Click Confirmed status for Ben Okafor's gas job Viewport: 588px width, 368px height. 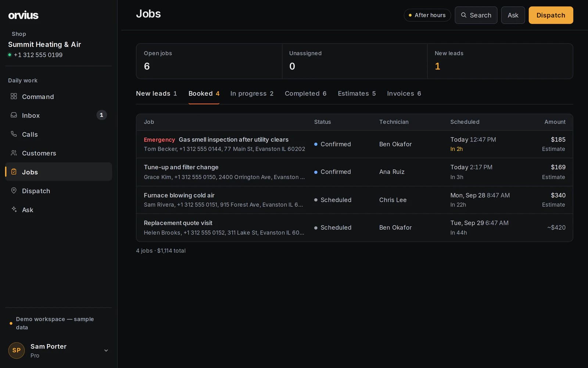(x=332, y=144)
